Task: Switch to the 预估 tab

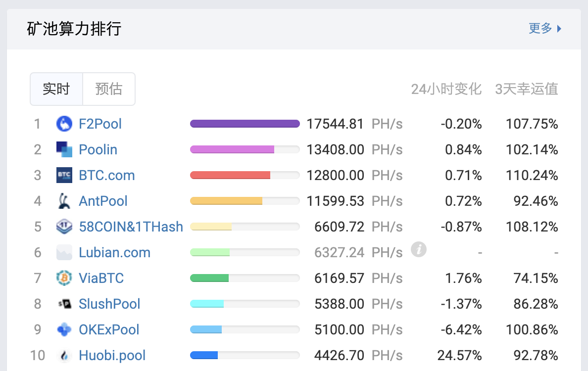Action: 109,89
